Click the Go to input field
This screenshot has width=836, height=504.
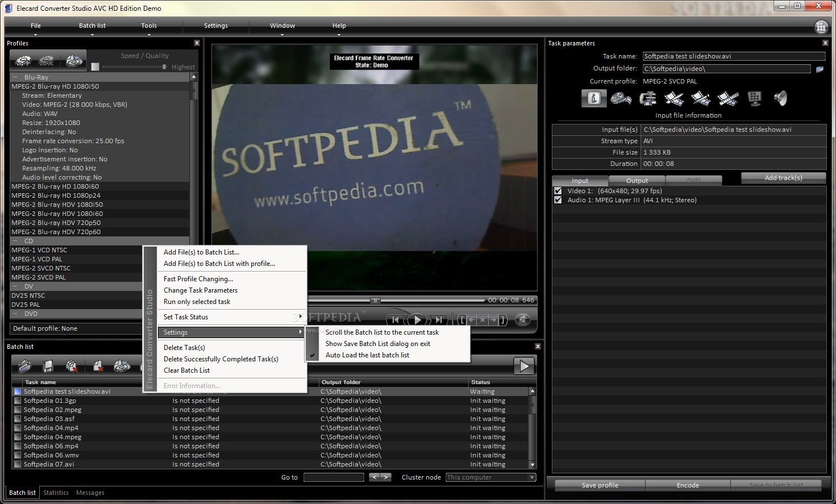tap(334, 477)
